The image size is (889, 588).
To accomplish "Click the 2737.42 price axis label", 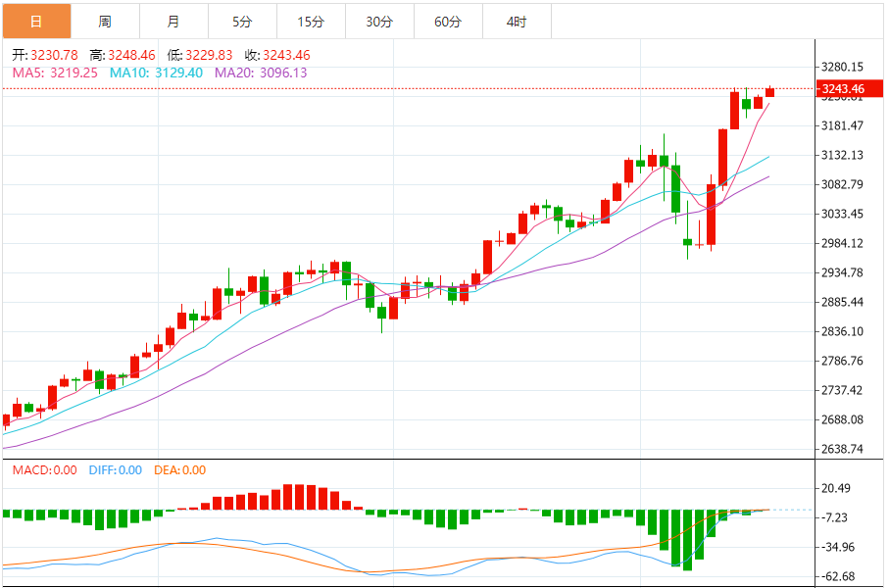I will click(842, 390).
